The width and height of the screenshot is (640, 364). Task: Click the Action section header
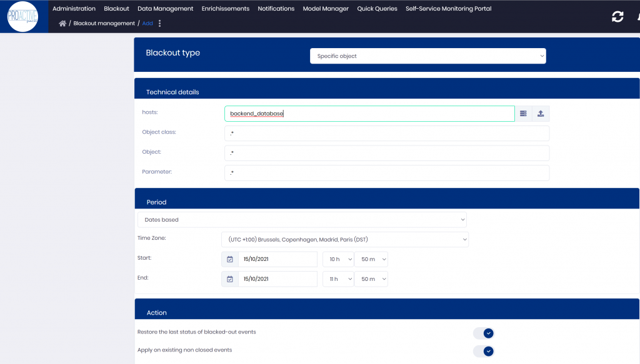[x=387, y=309]
